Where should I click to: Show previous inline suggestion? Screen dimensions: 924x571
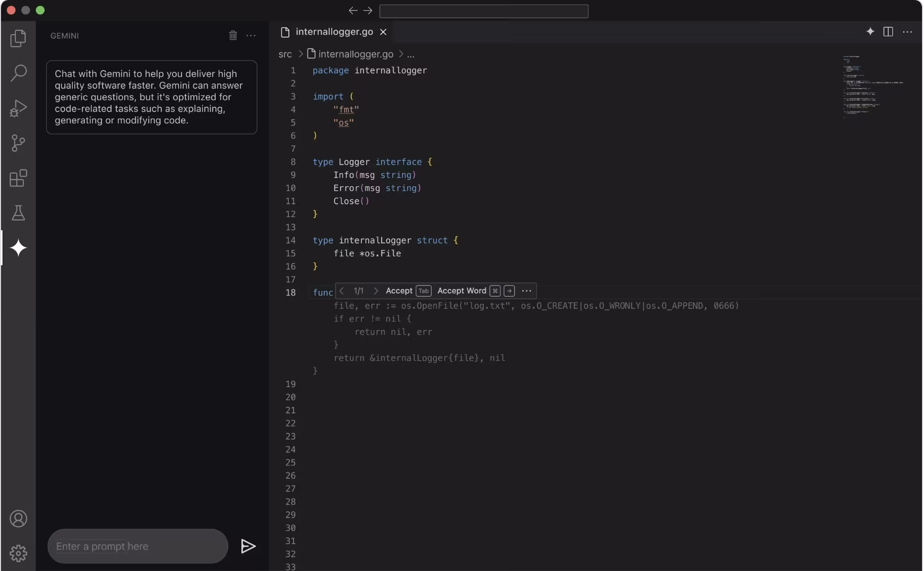[x=342, y=291]
